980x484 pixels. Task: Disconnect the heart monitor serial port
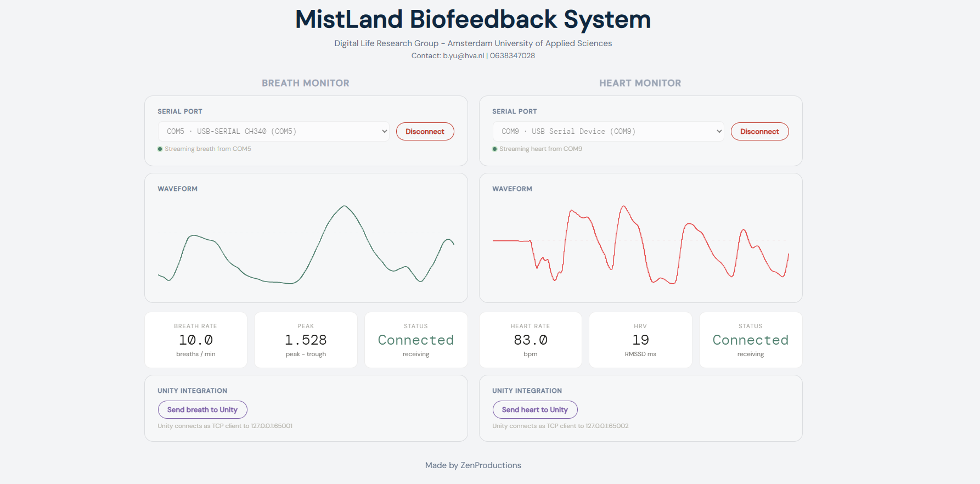[x=759, y=132]
